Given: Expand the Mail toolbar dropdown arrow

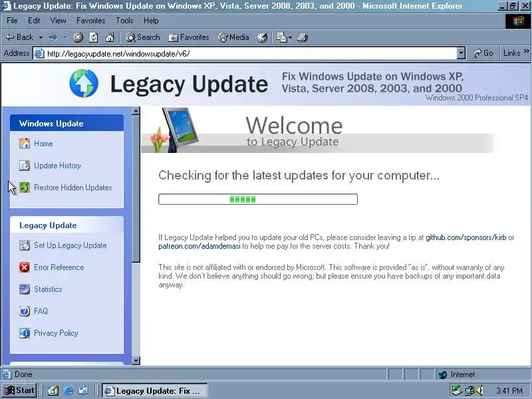Looking at the screenshot, I should [x=291, y=37].
